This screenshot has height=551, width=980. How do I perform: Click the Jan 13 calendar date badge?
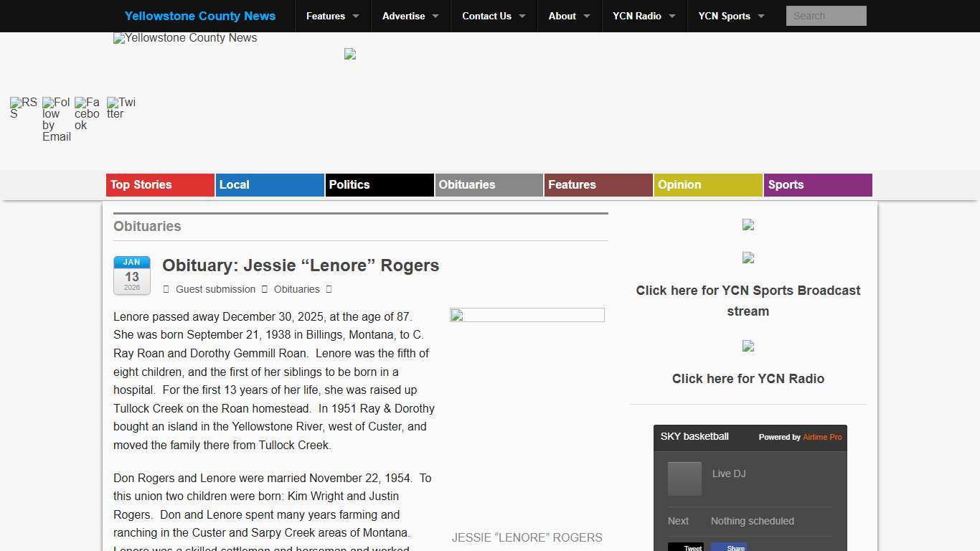pyautogui.click(x=132, y=275)
